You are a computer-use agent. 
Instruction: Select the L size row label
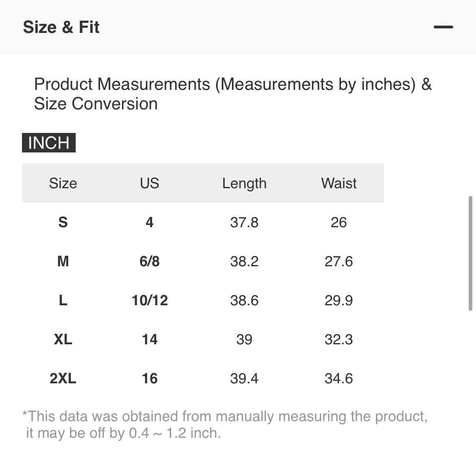click(63, 300)
